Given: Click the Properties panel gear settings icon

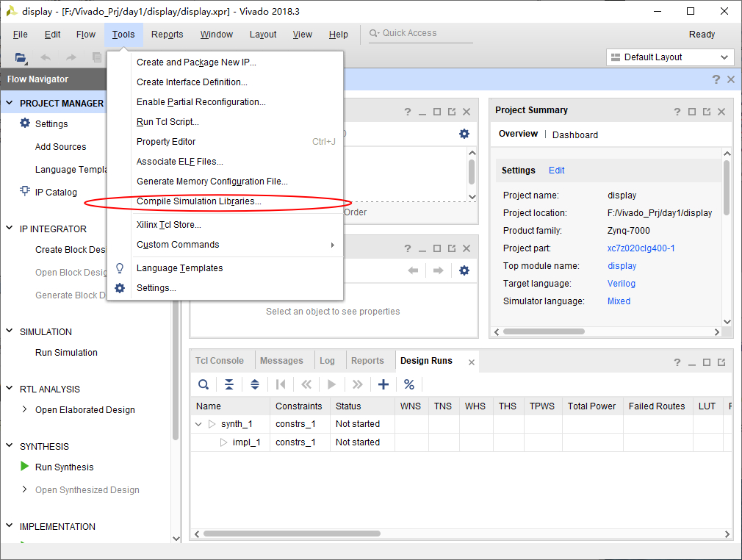Looking at the screenshot, I should click(464, 270).
